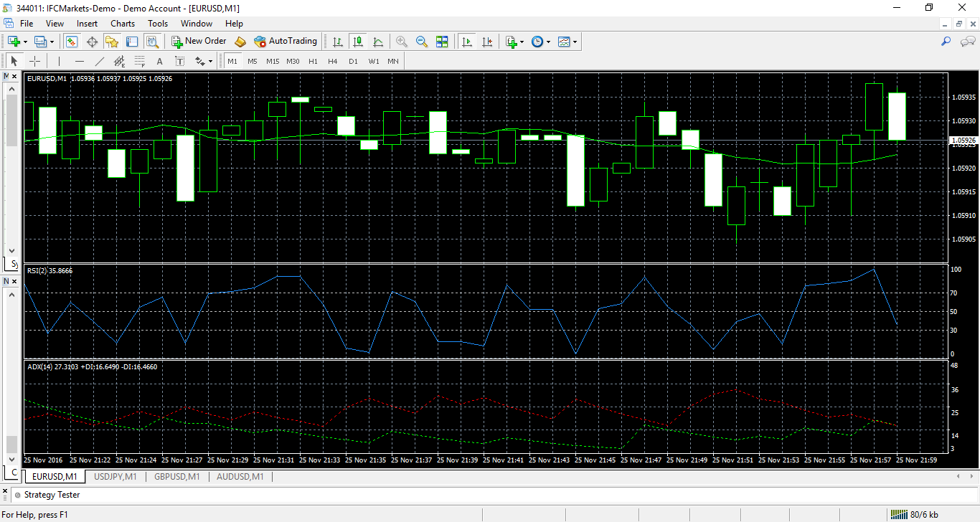Click the connection status 80/6 kb indicator

pyautogui.click(x=915, y=514)
